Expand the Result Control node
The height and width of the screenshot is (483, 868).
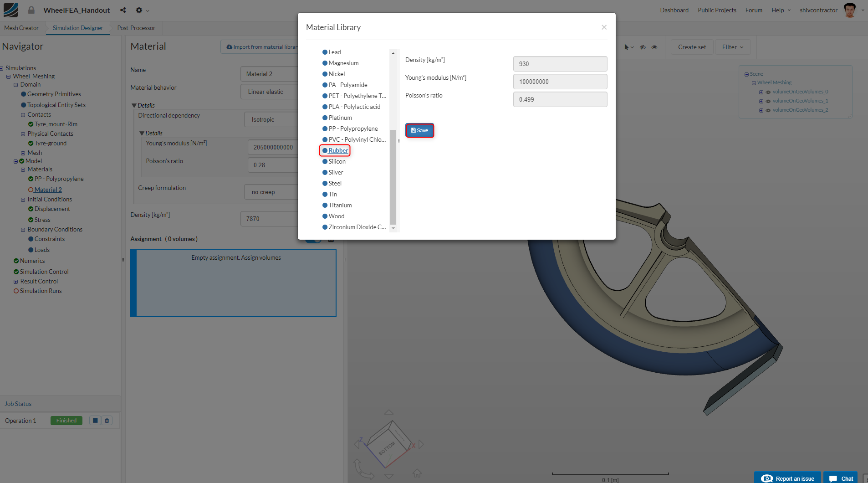tap(16, 282)
